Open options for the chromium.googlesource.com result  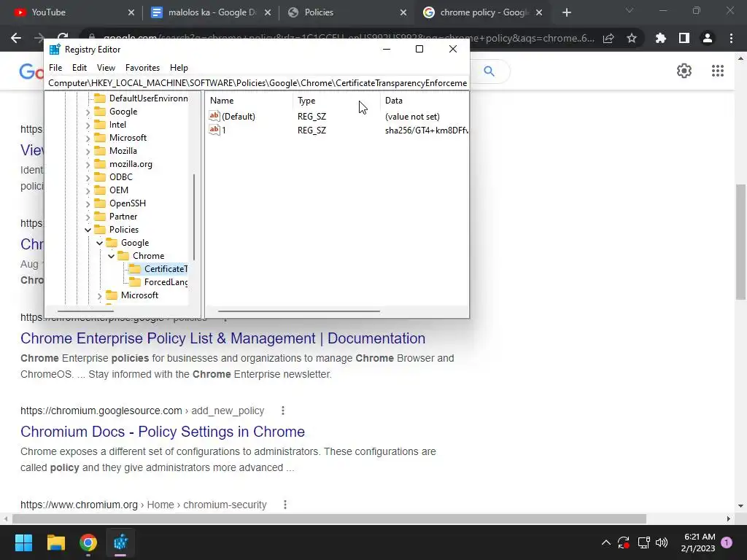point(283,411)
